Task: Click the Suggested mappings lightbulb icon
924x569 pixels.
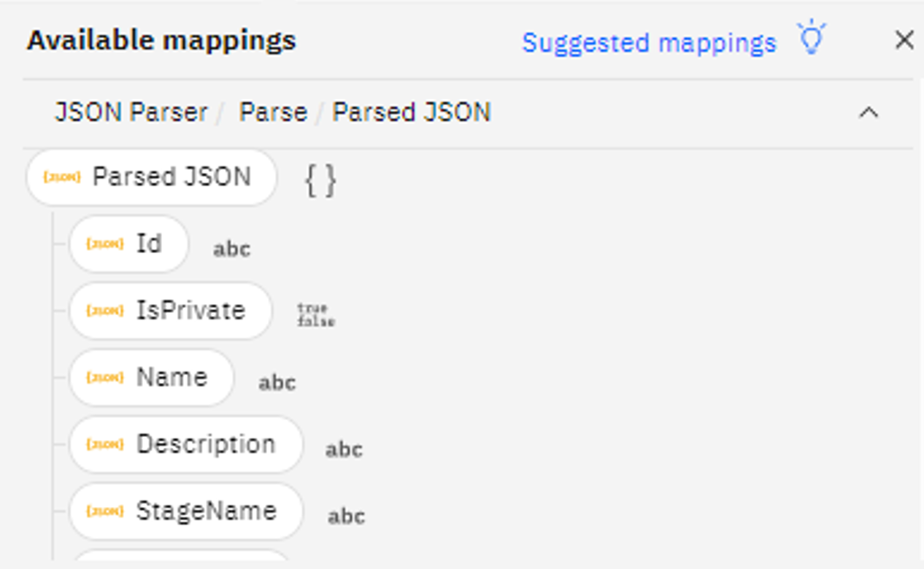Action: click(x=812, y=38)
